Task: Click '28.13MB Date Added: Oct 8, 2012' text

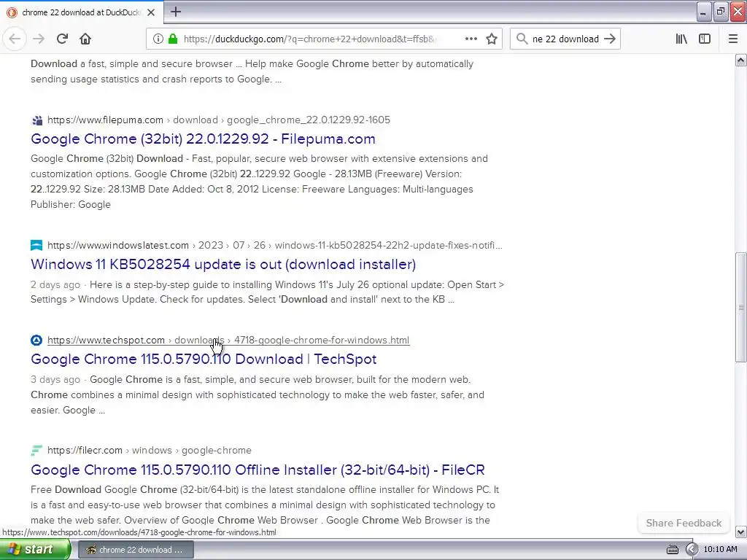Action: pyautogui.click(x=183, y=189)
